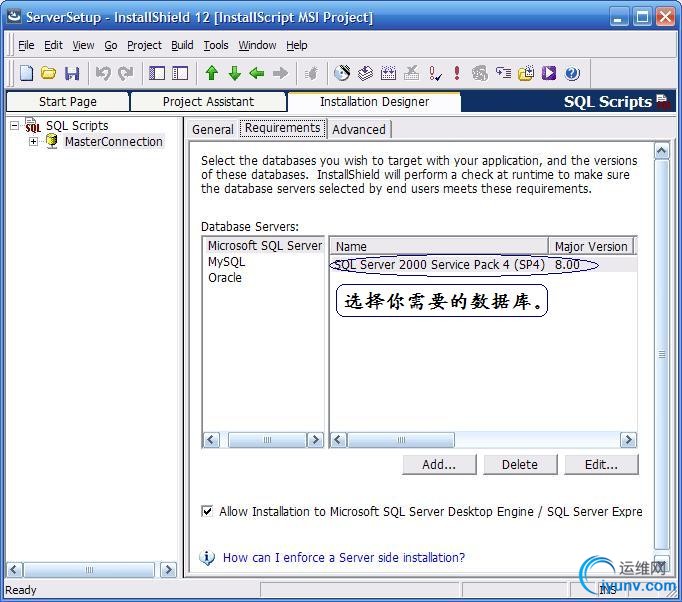Open the Build menu
The height and width of the screenshot is (602, 682).
click(x=182, y=45)
